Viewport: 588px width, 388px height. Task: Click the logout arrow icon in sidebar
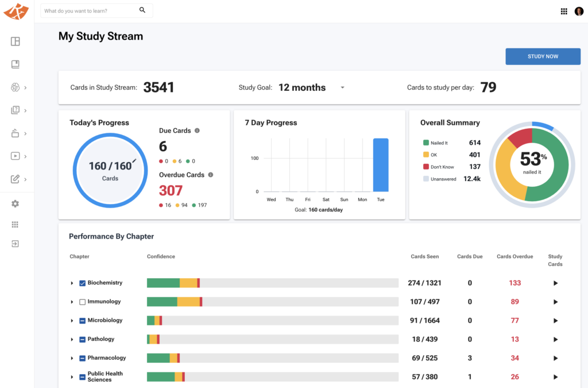pyautogui.click(x=16, y=244)
